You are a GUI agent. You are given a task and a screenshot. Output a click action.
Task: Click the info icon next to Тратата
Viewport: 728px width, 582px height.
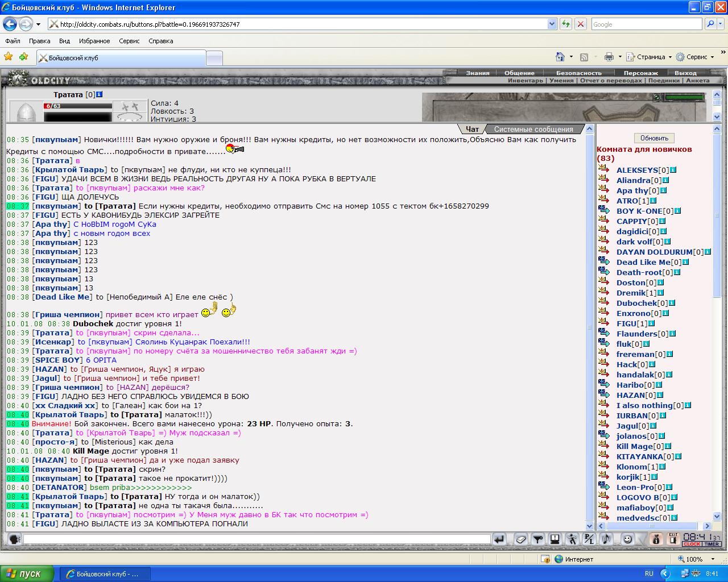pos(100,94)
